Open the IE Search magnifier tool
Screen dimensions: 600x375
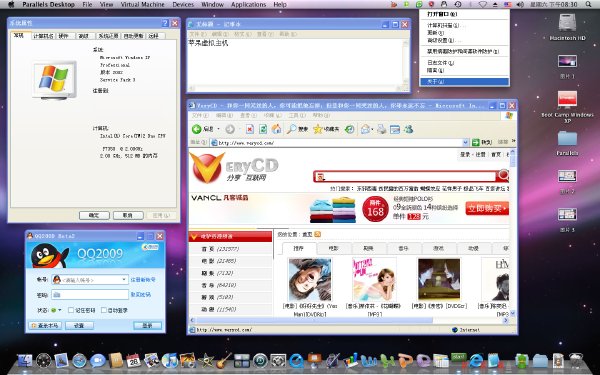pyautogui.click(x=292, y=129)
